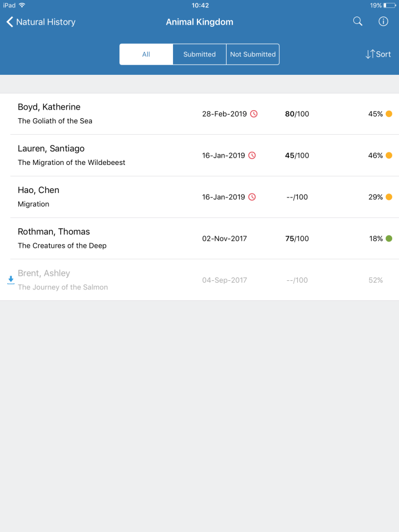Select Hao, Chen's Migration entry

200,197
